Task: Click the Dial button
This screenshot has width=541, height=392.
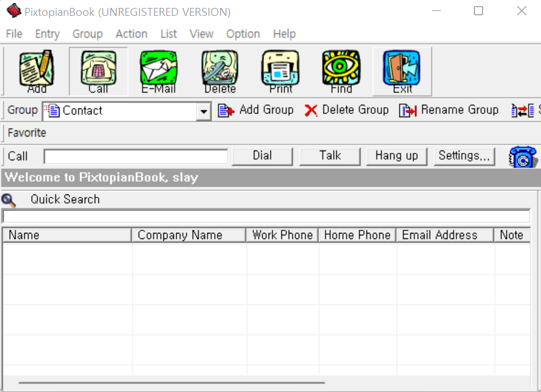Action: tap(262, 156)
